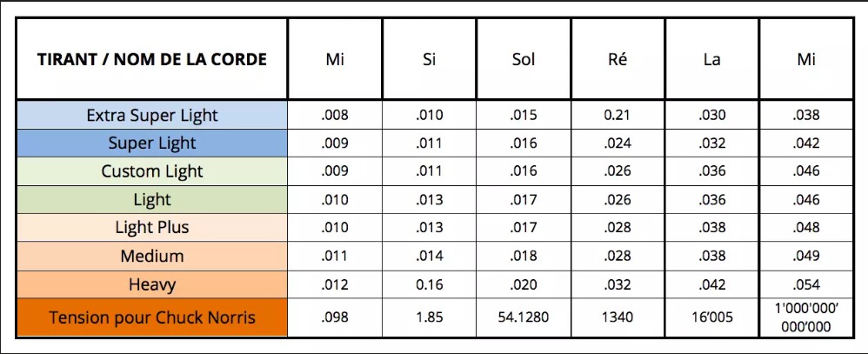Image resolution: width=868 pixels, height=354 pixels.
Task: Click the "TIRANT / NOM DE LA CORDE" header cell
Action: 152,59
